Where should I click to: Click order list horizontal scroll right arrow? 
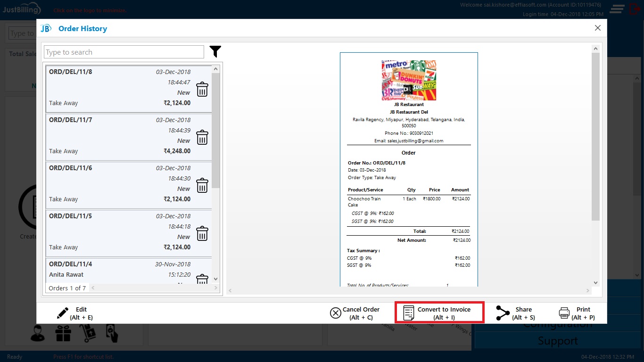click(x=215, y=288)
